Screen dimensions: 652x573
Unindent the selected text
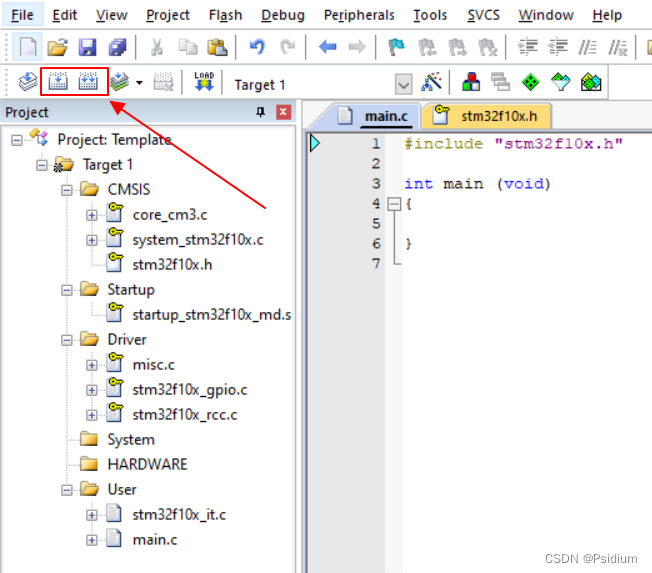[x=558, y=47]
